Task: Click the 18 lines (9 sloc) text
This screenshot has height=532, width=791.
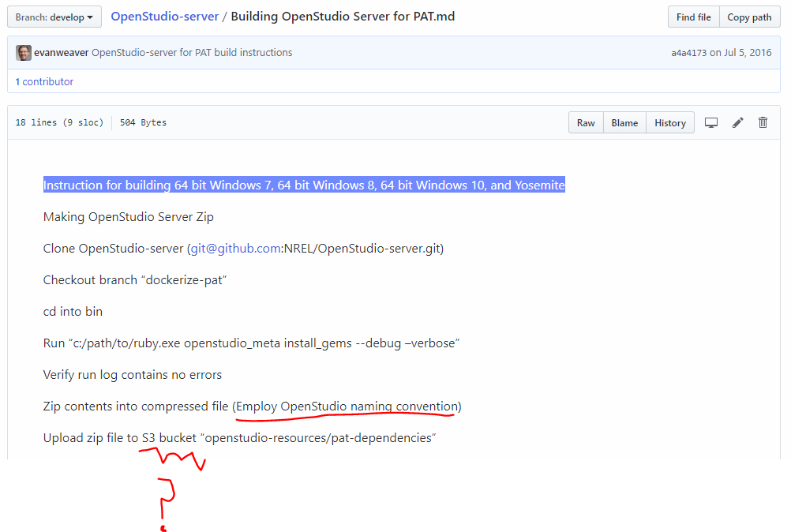Action: click(59, 122)
